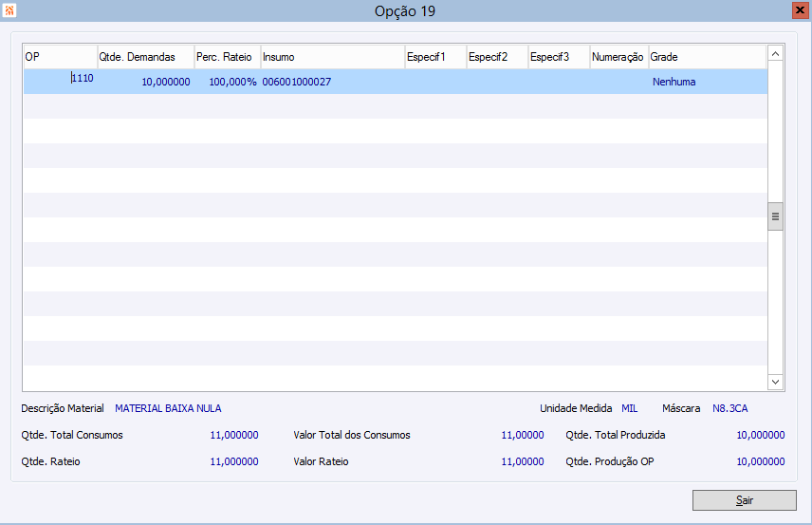
Task: Click the Qtde. Total Produzida label
Action: point(616,435)
